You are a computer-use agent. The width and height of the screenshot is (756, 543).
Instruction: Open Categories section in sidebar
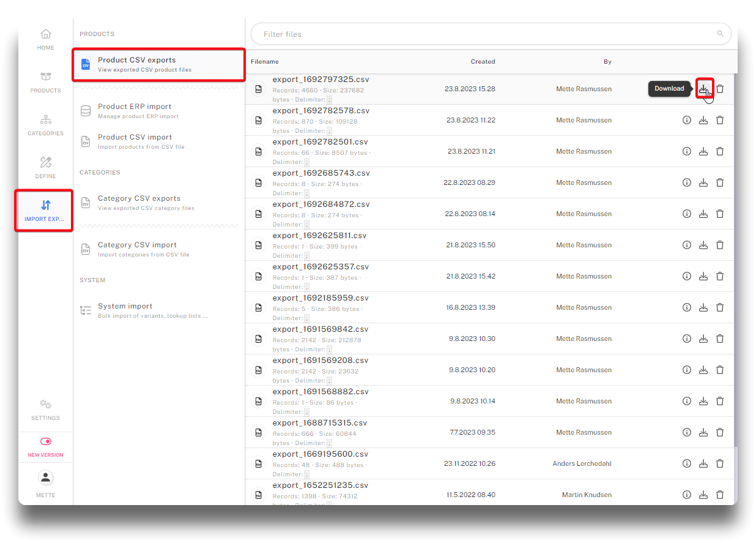pos(46,125)
